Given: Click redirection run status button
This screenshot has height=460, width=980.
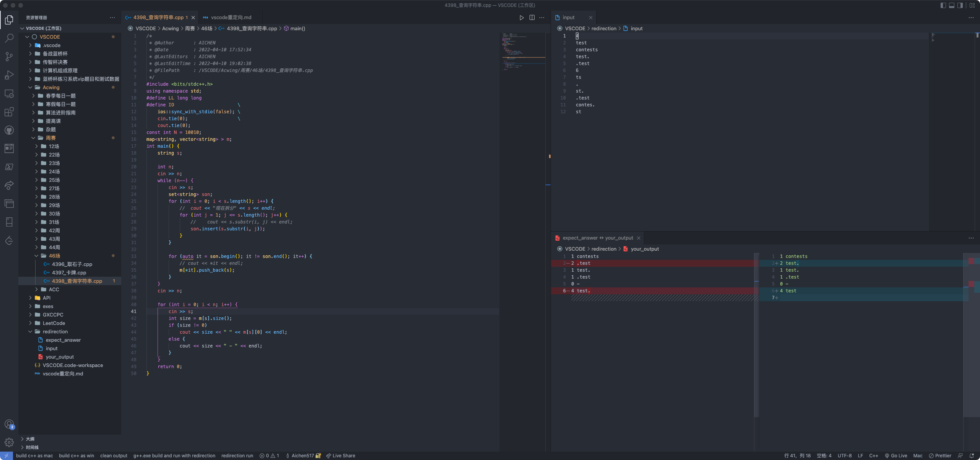Looking at the screenshot, I should pyautogui.click(x=237, y=456).
